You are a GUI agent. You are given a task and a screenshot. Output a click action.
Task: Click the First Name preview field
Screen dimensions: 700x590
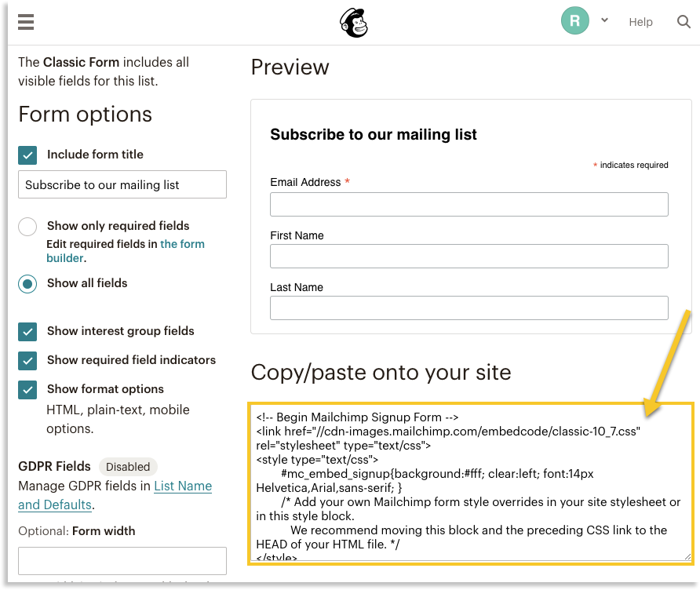pos(468,257)
